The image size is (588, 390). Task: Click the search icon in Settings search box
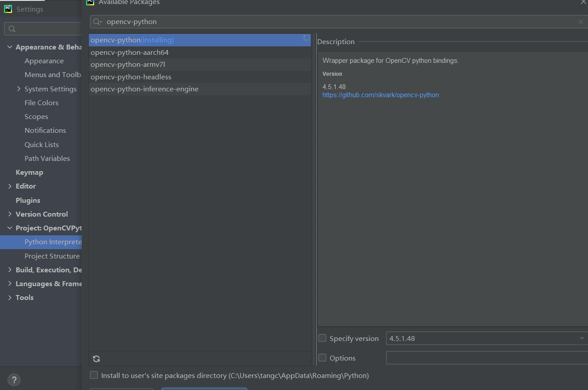12,29
